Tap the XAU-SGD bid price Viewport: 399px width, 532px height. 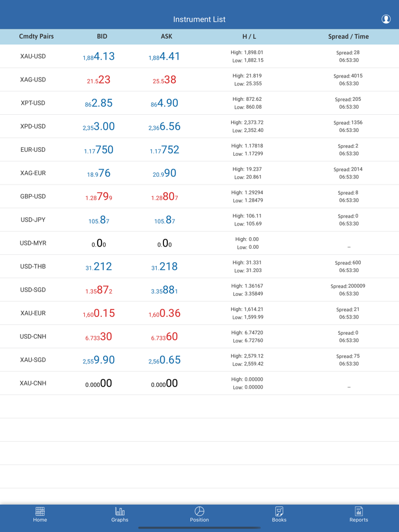[99, 360]
